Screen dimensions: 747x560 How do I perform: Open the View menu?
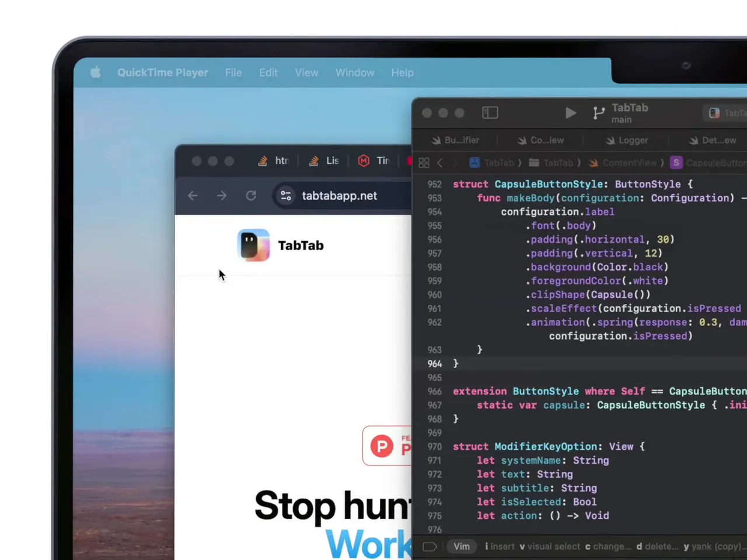point(306,72)
